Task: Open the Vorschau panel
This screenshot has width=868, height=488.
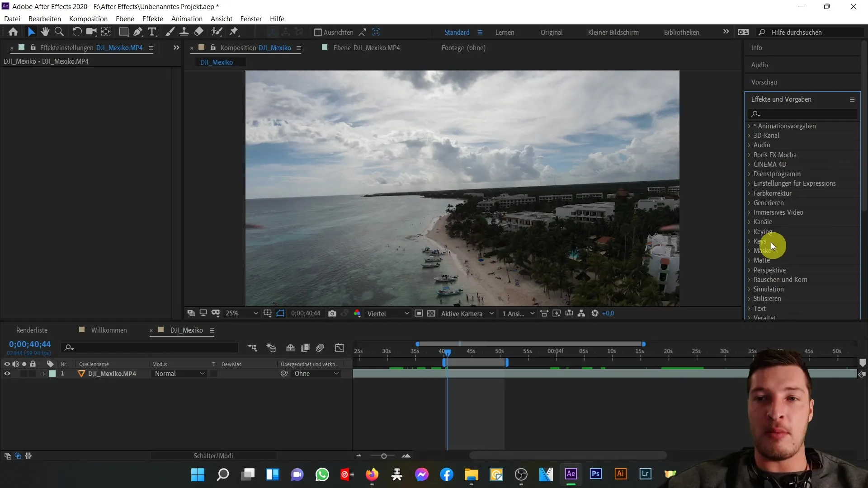Action: coord(764,82)
